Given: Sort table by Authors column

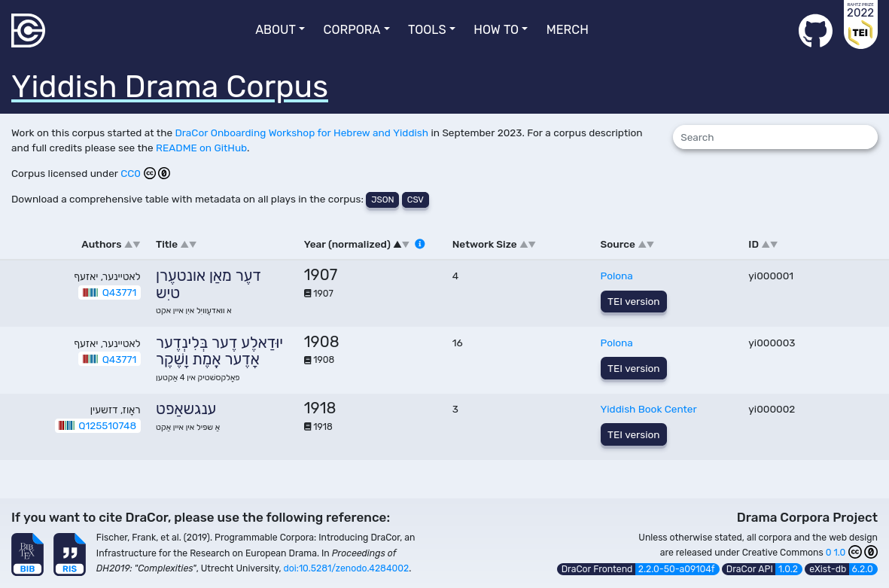Looking at the screenshot, I should pos(111,245).
